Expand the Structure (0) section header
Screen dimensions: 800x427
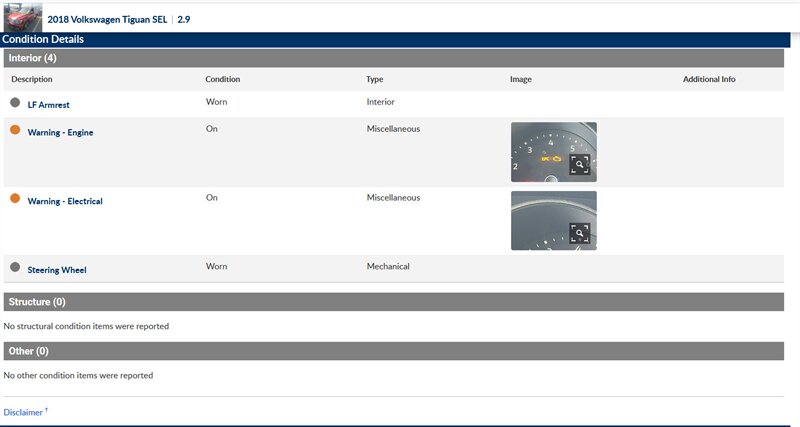tap(36, 301)
